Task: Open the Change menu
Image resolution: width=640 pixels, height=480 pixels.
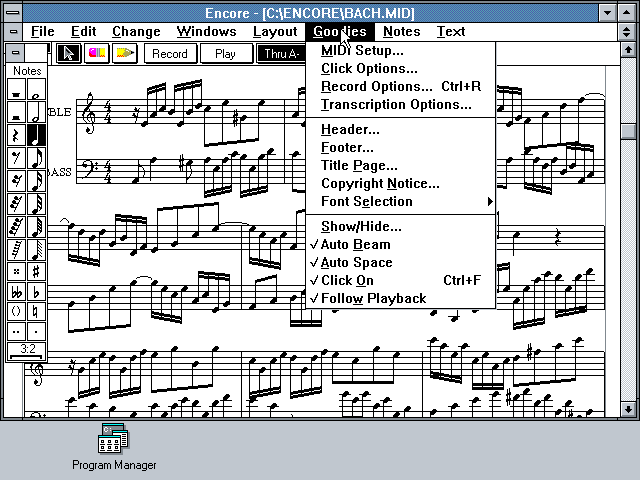Action: coord(136,31)
